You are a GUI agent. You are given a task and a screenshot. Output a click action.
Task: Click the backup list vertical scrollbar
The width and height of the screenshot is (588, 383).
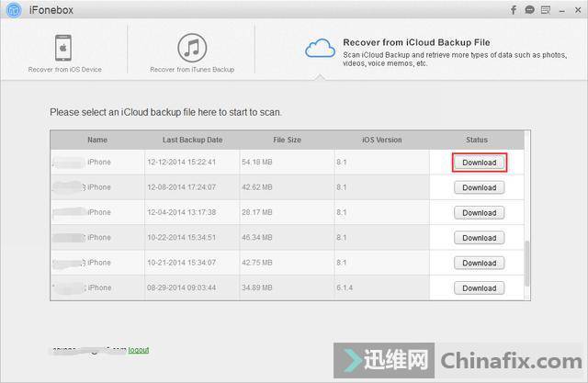pyautogui.click(x=527, y=264)
